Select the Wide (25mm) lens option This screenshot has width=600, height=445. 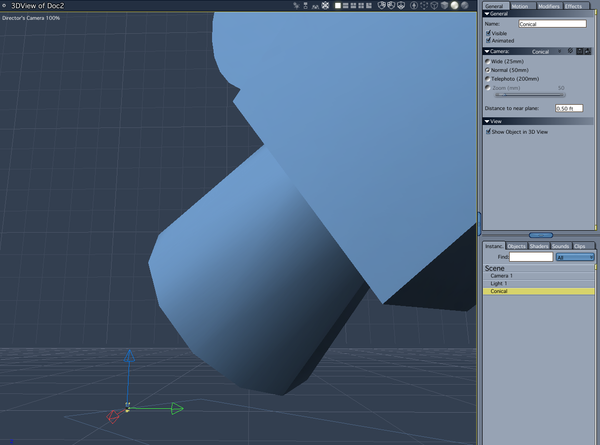[488, 61]
